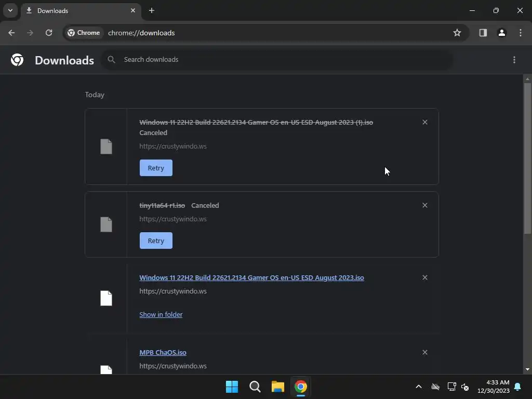Select the Downloads tab

click(x=81, y=10)
